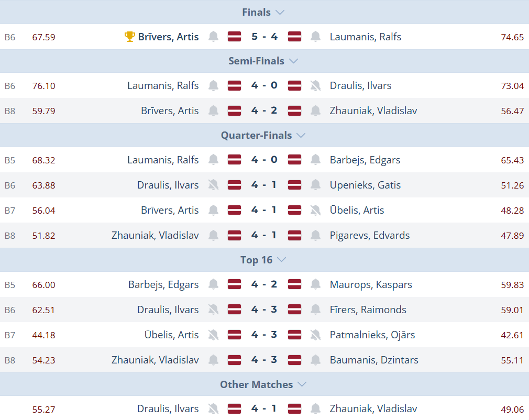The width and height of the screenshot is (529, 420).
Task: Click the bell beside Upenieks, Gatis
Action: pyautogui.click(x=315, y=185)
